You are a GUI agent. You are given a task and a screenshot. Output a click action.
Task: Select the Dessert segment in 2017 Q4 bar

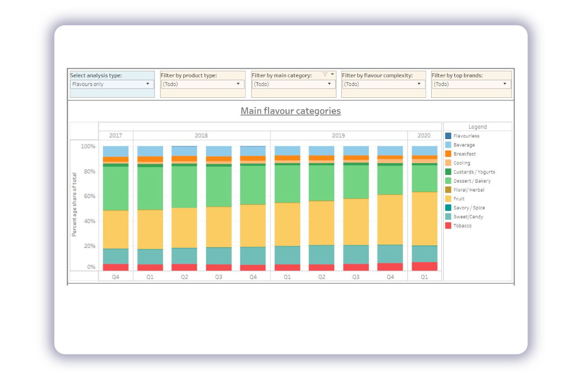click(x=115, y=188)
